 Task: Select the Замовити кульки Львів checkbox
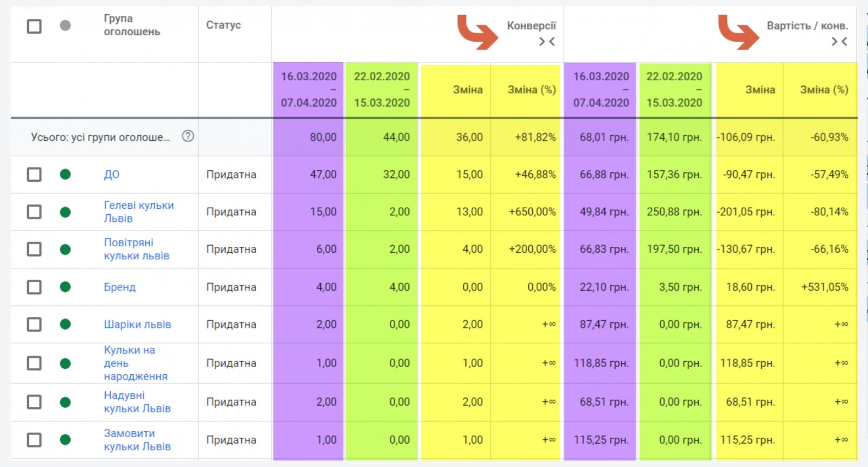point(34,440)
